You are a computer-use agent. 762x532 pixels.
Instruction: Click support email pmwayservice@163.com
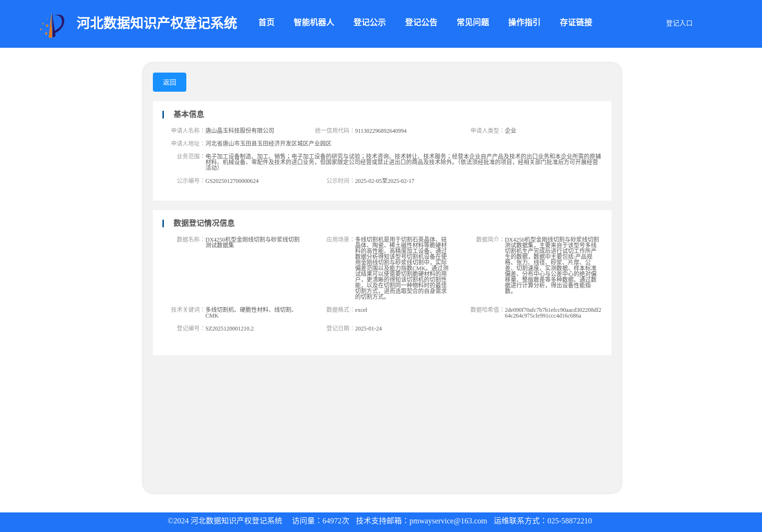[448, 521]
